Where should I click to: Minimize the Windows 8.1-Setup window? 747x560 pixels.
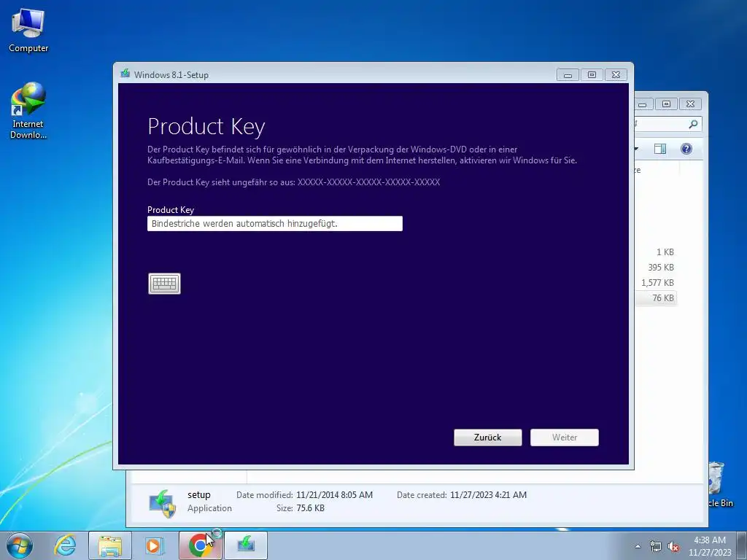coord(568,75)
